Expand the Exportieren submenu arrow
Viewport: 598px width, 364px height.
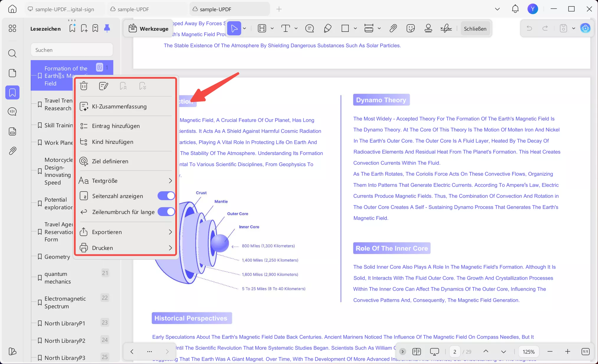[x=170, y=232]
